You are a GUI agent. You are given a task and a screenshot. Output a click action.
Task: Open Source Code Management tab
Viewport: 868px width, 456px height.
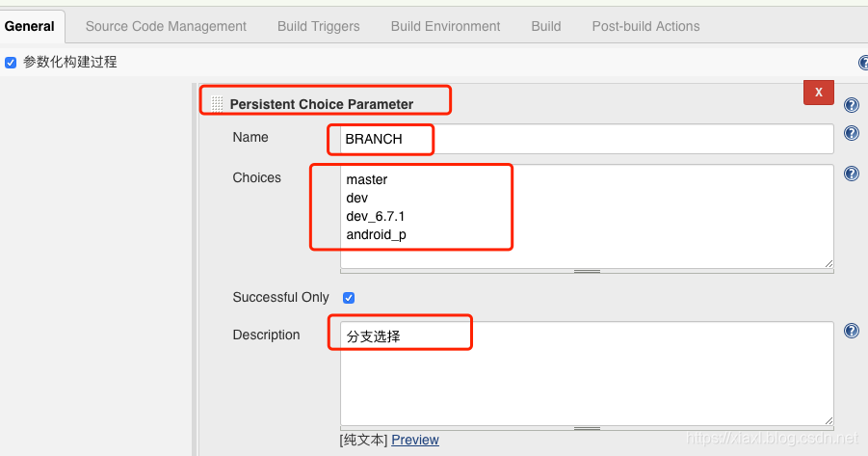pos(166,26)
